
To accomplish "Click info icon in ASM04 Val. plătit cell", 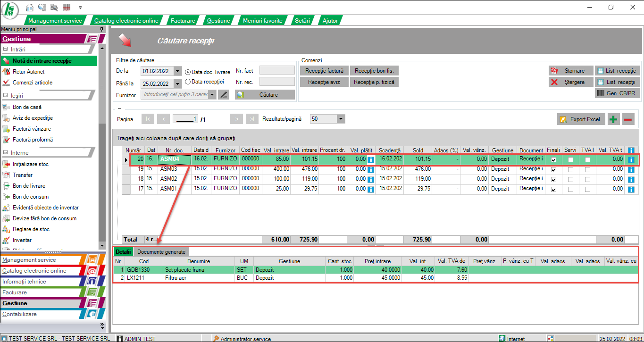I will [370, 160].
